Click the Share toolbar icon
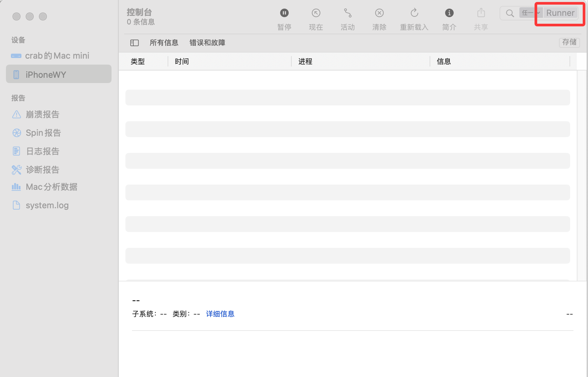The height and width of the screenshot is (377, 588). coord(481,13)
